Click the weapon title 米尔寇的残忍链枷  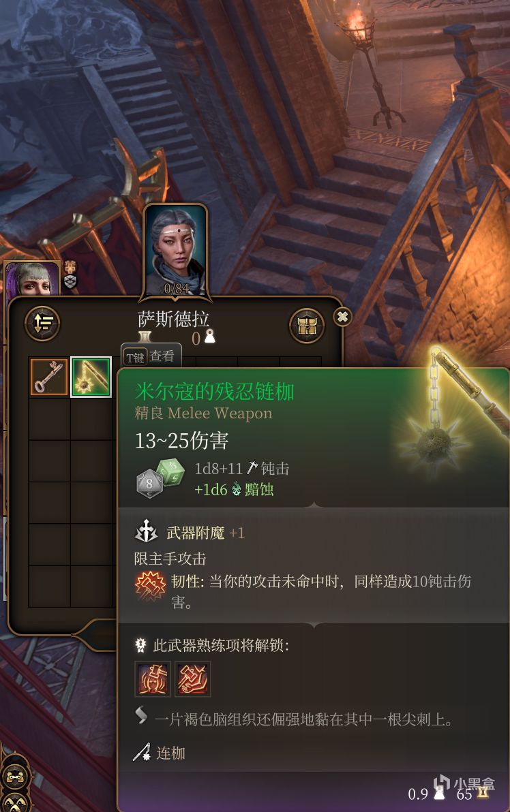pyautogui.click(x=215, y=391)
